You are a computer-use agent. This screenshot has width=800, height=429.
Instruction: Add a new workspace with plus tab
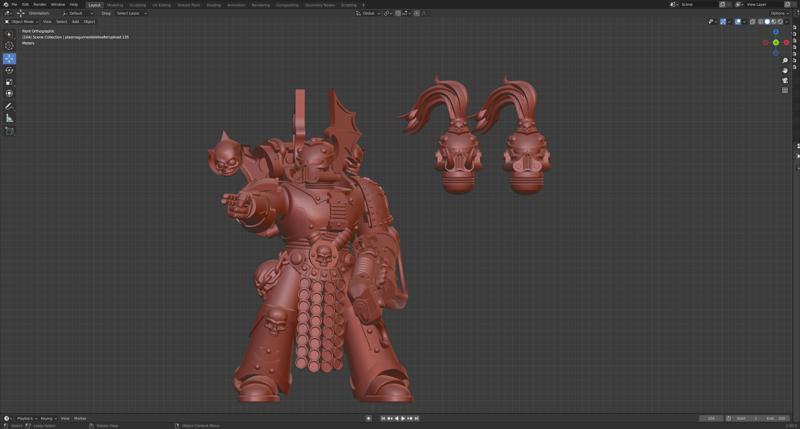(x=363, y=5)
